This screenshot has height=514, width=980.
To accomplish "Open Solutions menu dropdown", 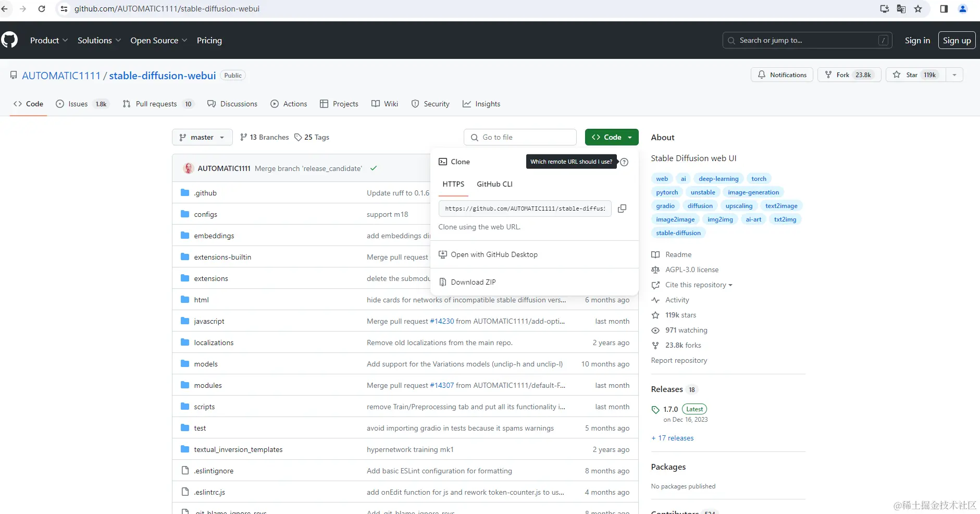I will 99,40.
